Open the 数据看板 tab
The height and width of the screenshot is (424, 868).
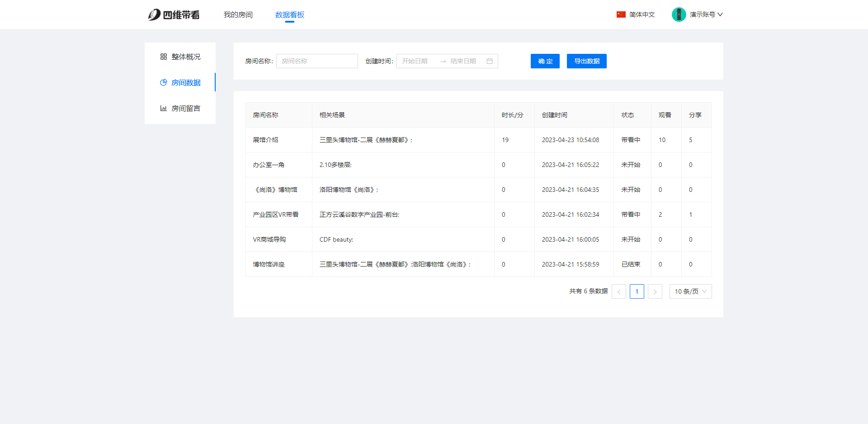(290, 15)
